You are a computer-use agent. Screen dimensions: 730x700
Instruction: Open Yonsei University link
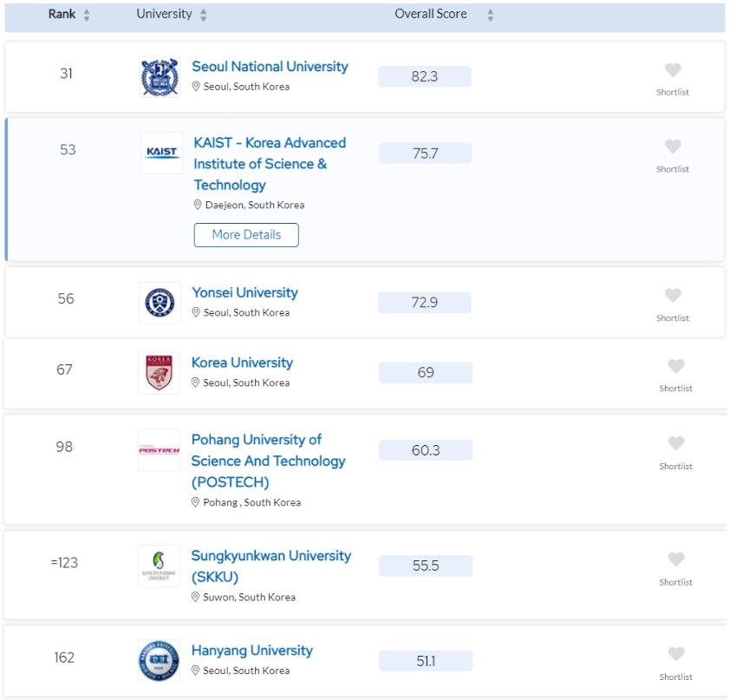[x=244, y=292]
